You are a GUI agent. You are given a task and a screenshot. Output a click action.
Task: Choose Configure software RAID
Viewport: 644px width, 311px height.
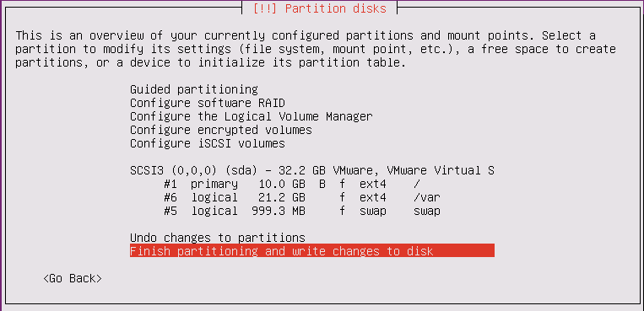point(208,103)
